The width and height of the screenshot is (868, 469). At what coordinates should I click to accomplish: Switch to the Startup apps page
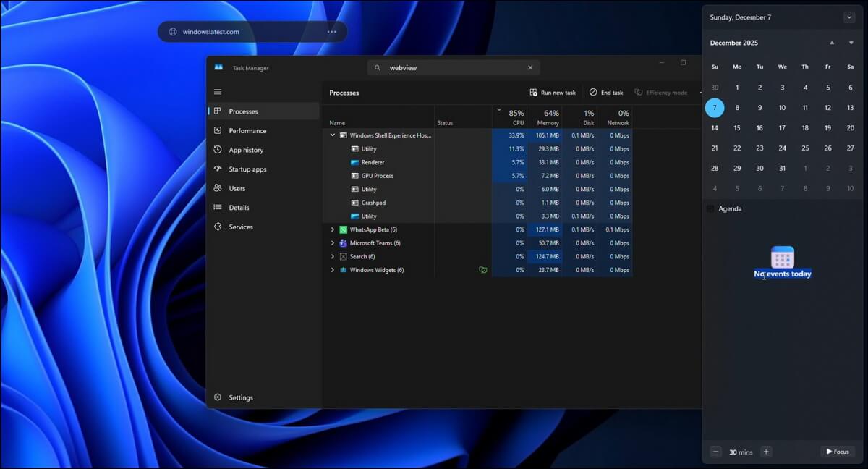coord(247,169)
